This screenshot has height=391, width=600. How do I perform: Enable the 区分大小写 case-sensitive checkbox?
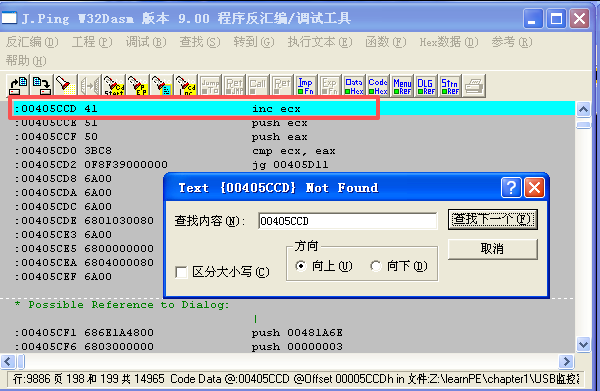(x=181, y=272)
